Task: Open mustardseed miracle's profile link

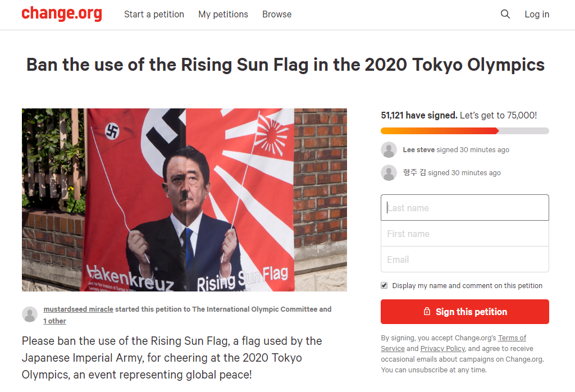Action: [x=78, y=309]
